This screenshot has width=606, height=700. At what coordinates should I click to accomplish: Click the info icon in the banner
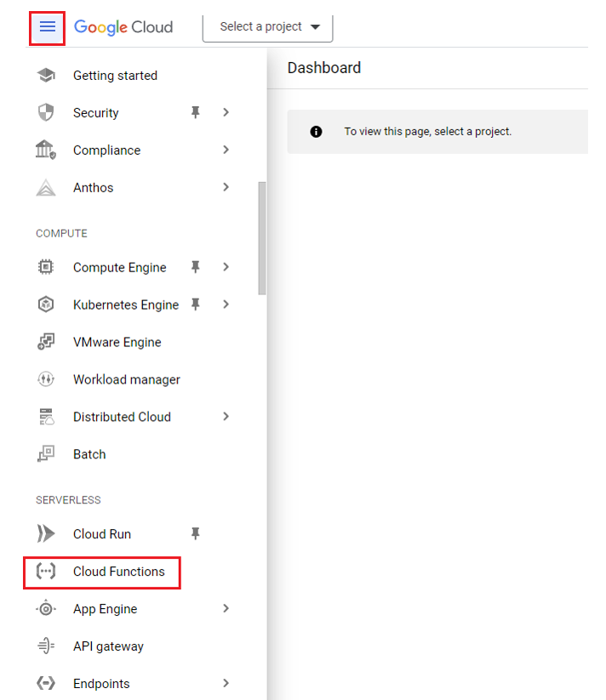(316, 132)
